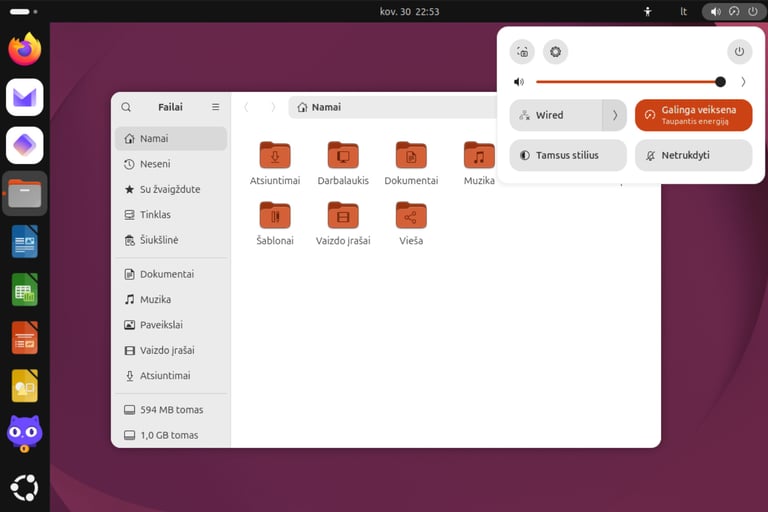Viewport: 768px width, 512px height.
Task: Open Atsiuntimai in the sidebar
Action: [x=171, y=376]
